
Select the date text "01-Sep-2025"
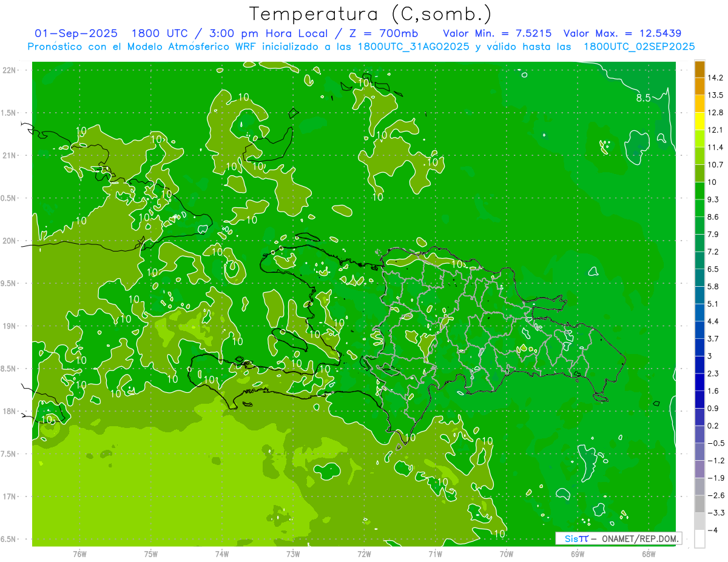[x=76, y=33]
